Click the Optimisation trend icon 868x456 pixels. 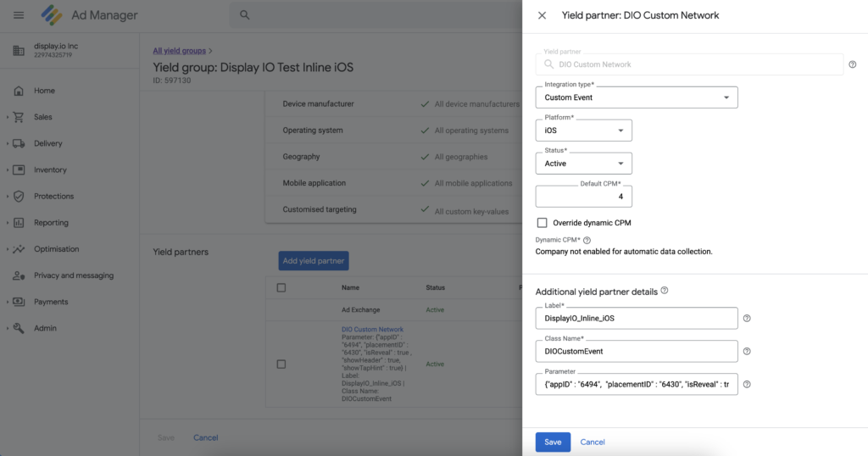coord(19,249)
